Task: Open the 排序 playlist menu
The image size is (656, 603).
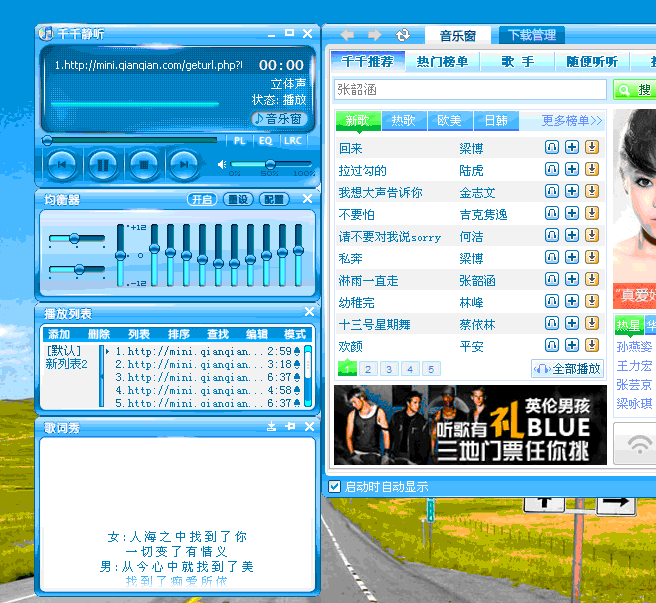Action: click(x=179, y=334)
